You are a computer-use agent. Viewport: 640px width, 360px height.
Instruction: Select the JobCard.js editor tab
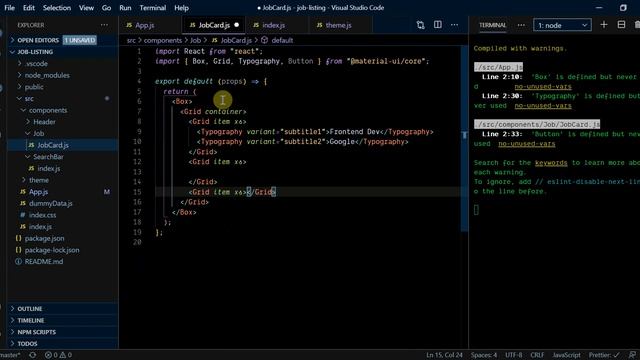tap(213, 25)
